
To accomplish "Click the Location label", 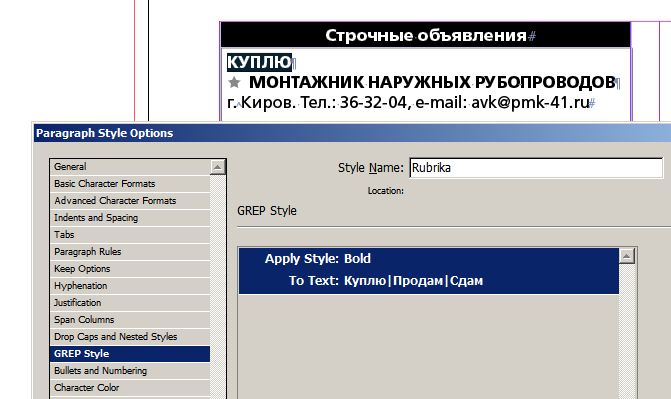I will 386,191.
